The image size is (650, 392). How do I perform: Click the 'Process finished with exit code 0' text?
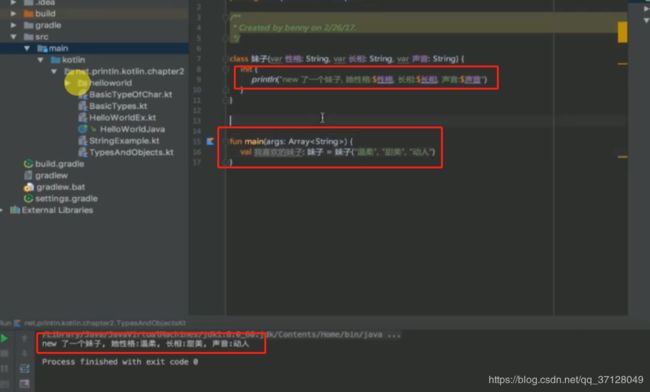point(120,362)
